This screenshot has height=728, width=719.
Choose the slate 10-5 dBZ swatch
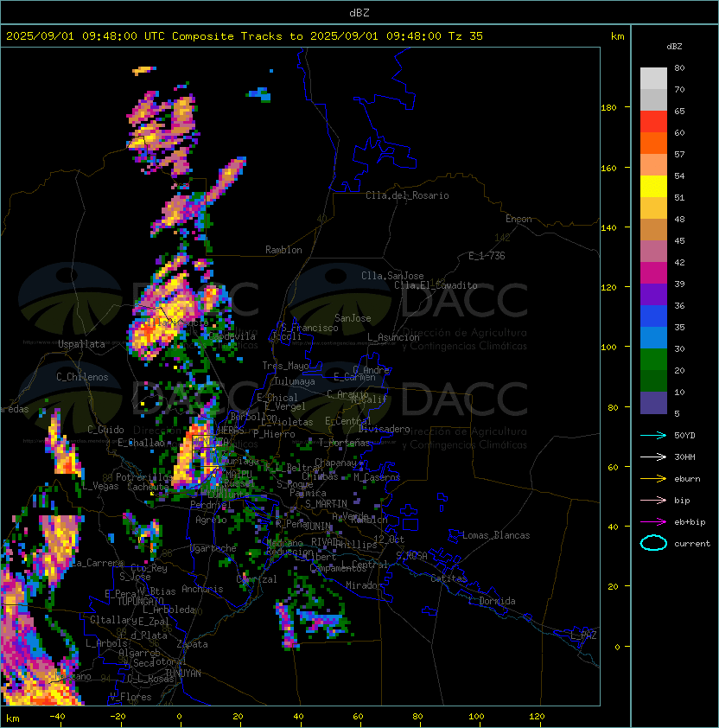pos(653,403)
